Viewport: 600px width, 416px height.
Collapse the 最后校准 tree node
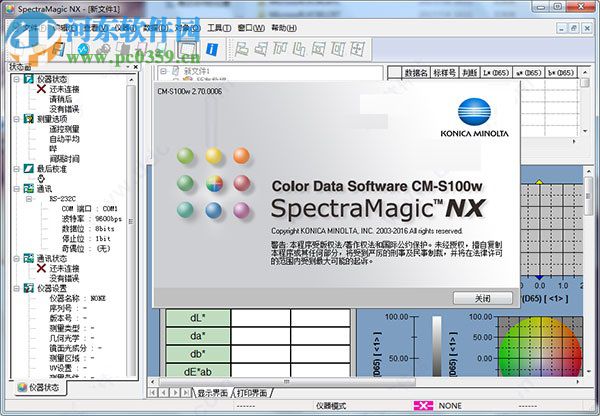(16, 169)
